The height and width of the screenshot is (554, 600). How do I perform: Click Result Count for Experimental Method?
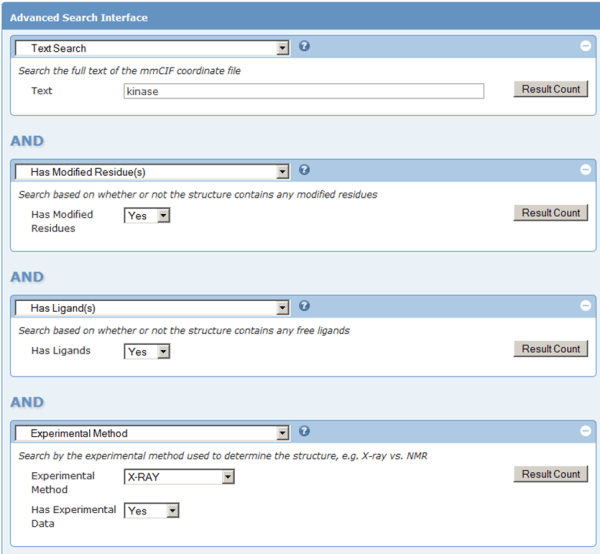(x=551, y=474)
